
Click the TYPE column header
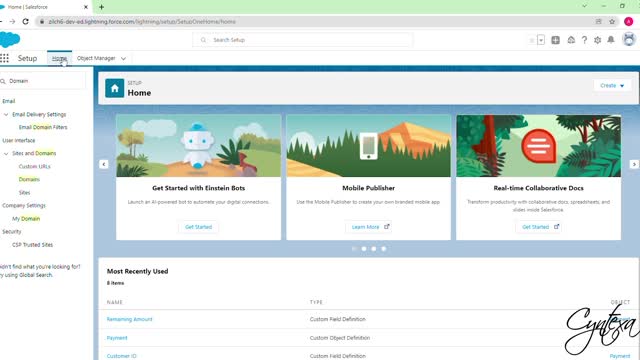[x=316, y=302]
